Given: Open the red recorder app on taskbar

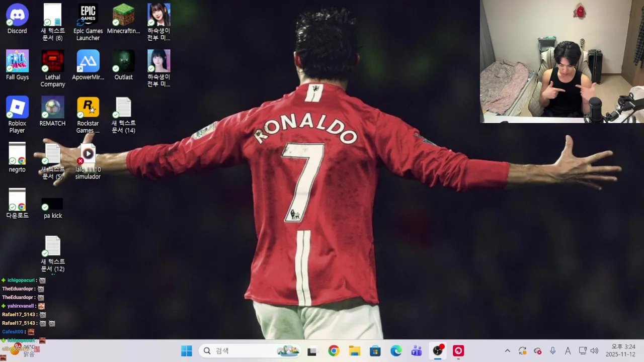Looking at the screenshot, I should [458, 351].
